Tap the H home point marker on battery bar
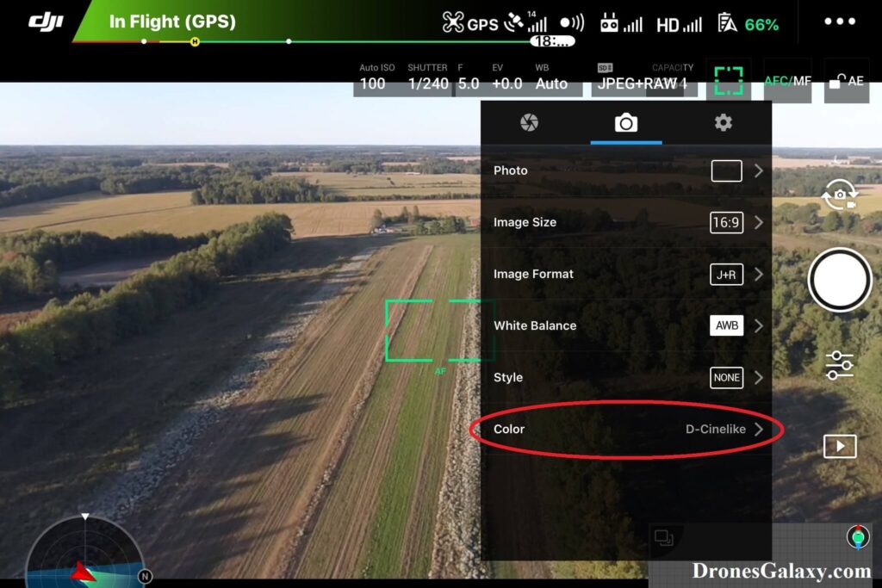 [x=195, y=41]
